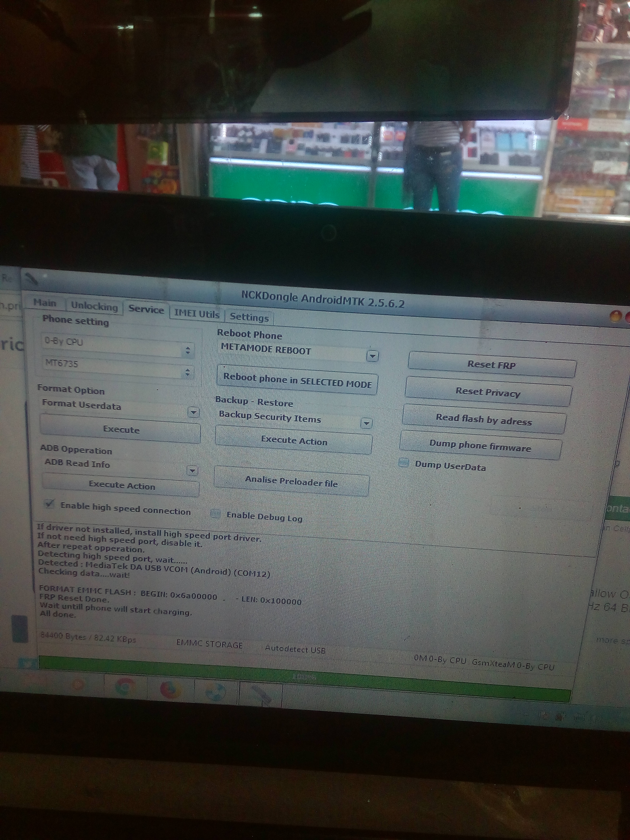The width and height of the screenshot is (630, 840).
Task: Open the Unlocking tab
Action: click(94, 306)
